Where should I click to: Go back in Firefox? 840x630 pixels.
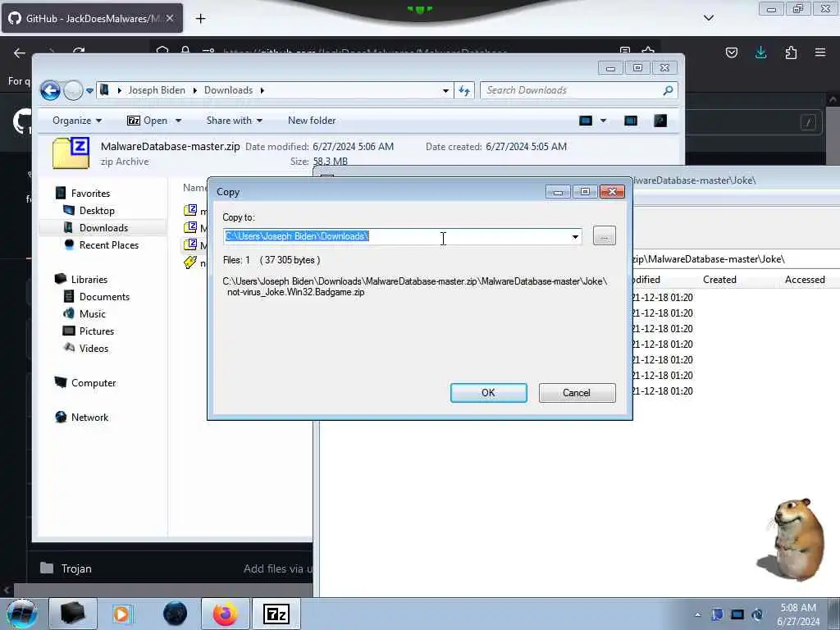(20, 52)
